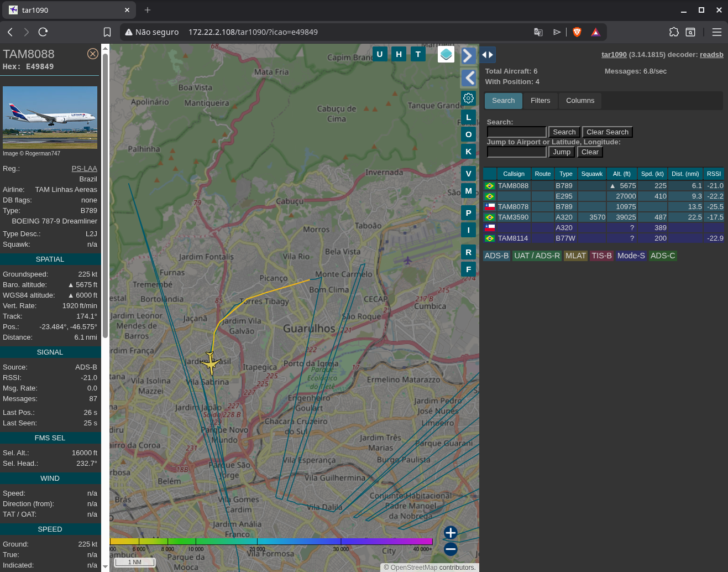The width and height of the screenshot is (728, 572).
Task: Click the MLAT legend swatch
Action: pyautogui.click(x=575, y=256)
